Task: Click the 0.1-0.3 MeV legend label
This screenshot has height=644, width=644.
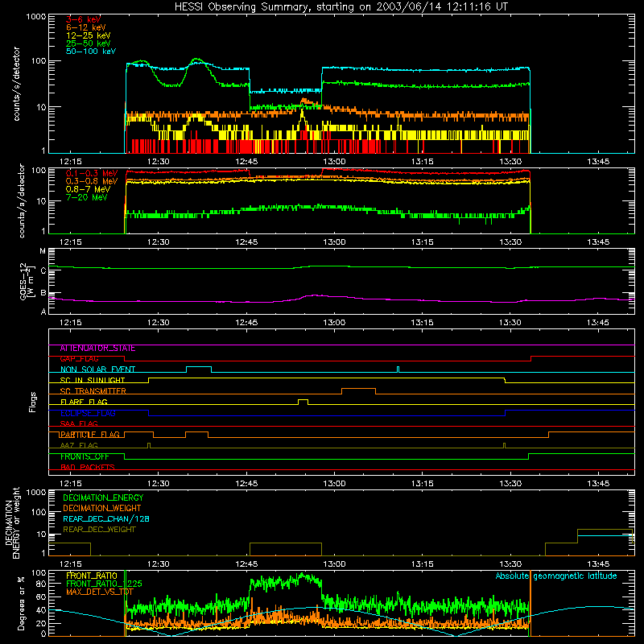Action: [92, 173]
